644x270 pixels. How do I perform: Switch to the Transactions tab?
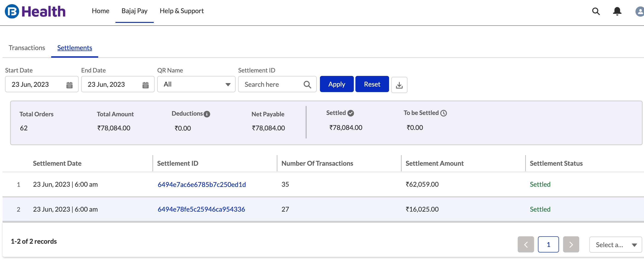click(x=27, y=48)
